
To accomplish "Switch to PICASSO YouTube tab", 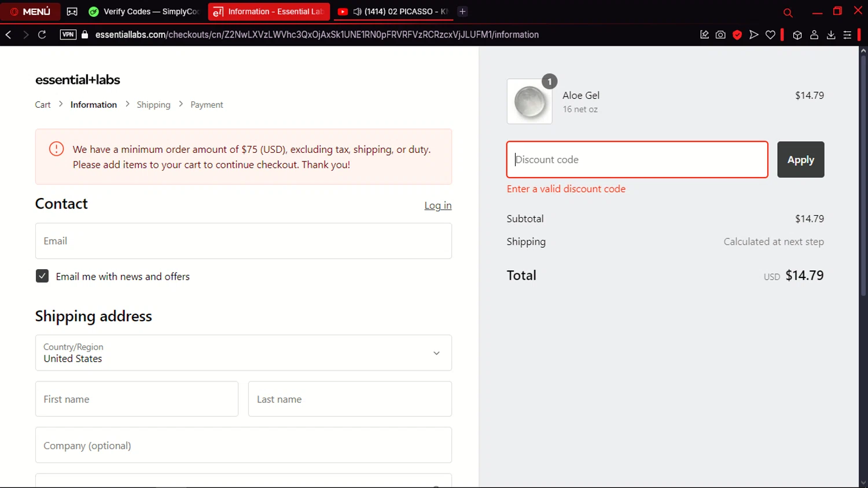I will coord(392,12).
